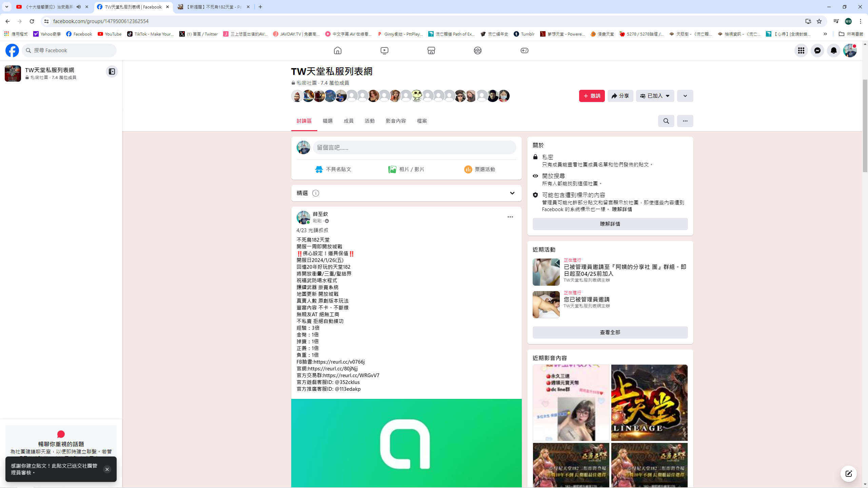Open the TikTok bookmark in bookmarks bar
Image resolution: width=868 pixels, height=488 pixels.
tap(150, 34)
